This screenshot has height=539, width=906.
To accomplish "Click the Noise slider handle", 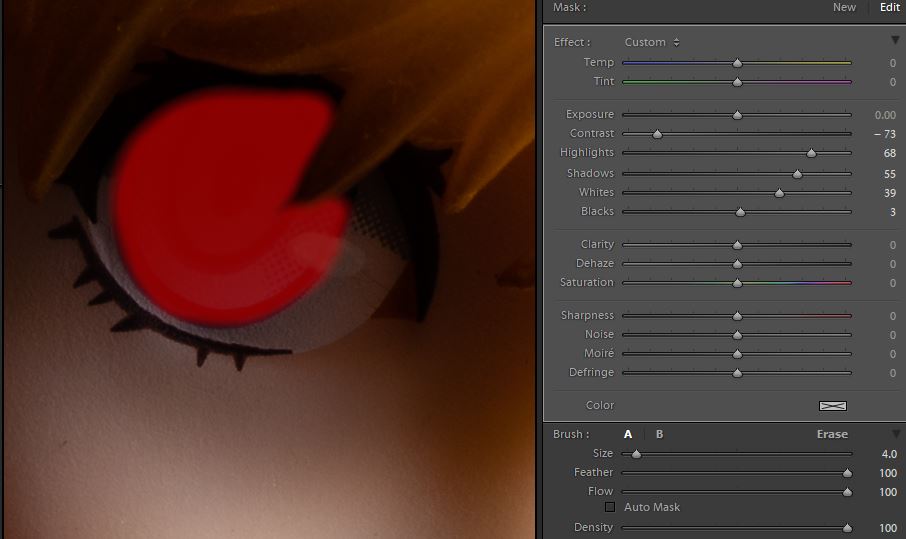I will point(737,335).
